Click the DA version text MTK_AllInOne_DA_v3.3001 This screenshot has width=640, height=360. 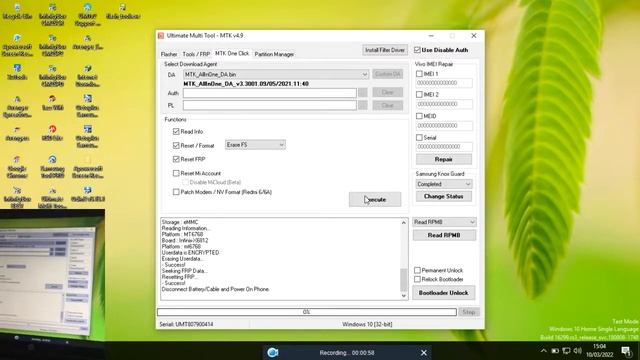[246, 84]
